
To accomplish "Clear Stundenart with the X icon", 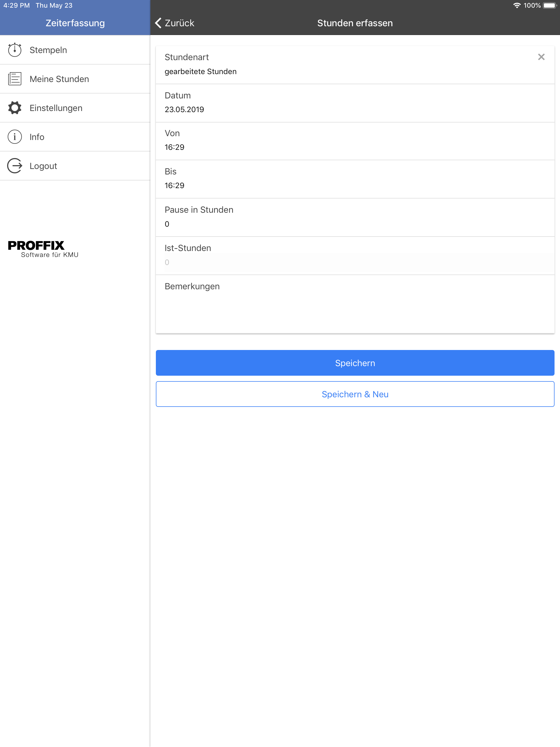I will [541, 57].
